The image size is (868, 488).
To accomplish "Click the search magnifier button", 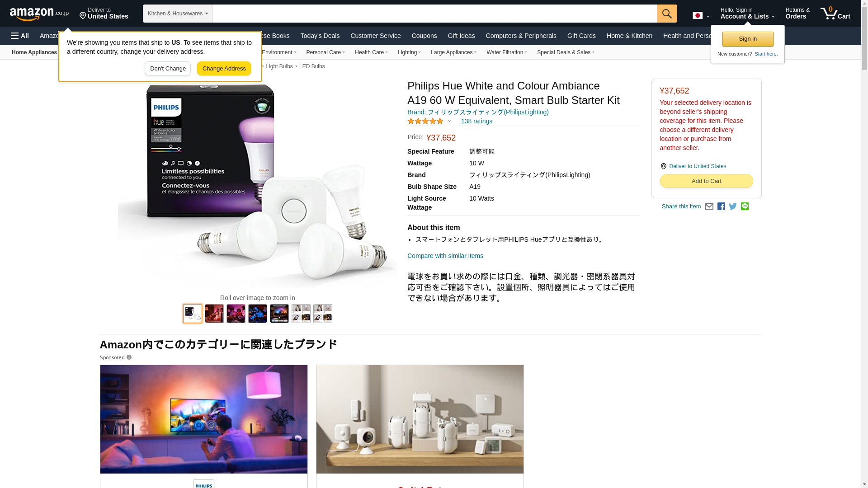I will click(667, 14).
